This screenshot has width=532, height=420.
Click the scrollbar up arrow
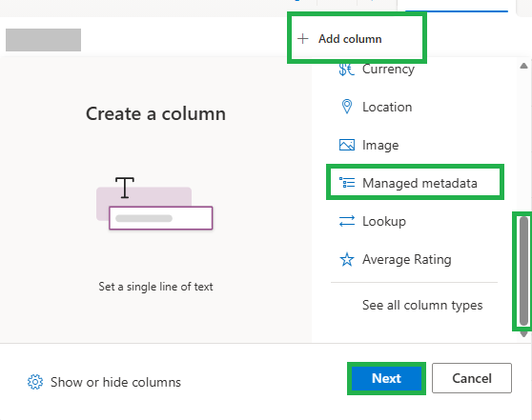point(523,66)
